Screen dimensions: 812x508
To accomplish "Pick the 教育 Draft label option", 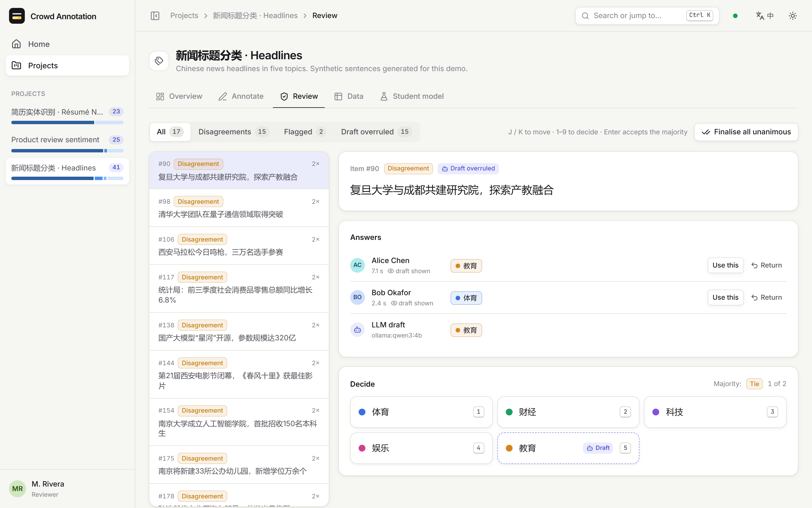I will (568, 448).
